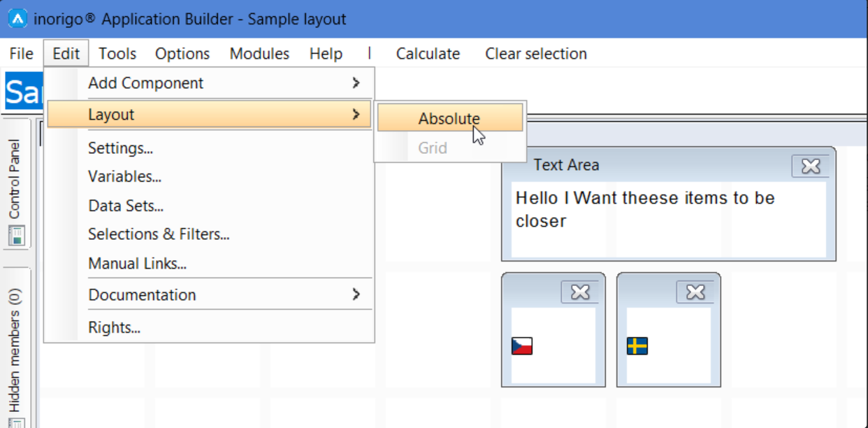Click Clear selection in the toolbar
This screenshot has height=428, width=868.
(x=535, y=54)
